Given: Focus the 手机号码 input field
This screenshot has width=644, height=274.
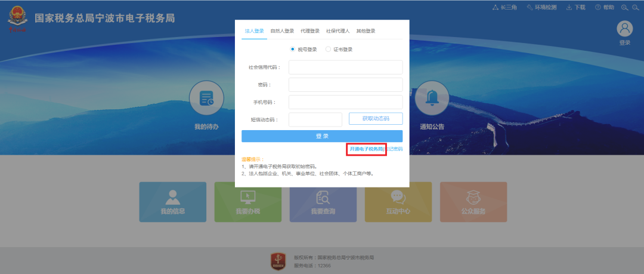Looking at the screenshot, I should 345,102.
